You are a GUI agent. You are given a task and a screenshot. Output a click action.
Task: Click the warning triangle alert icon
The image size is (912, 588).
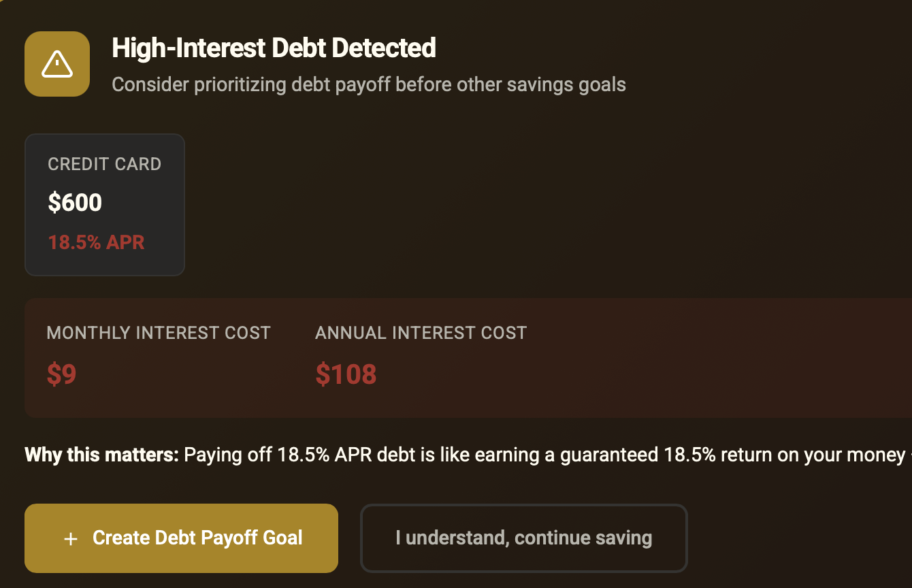57,64
